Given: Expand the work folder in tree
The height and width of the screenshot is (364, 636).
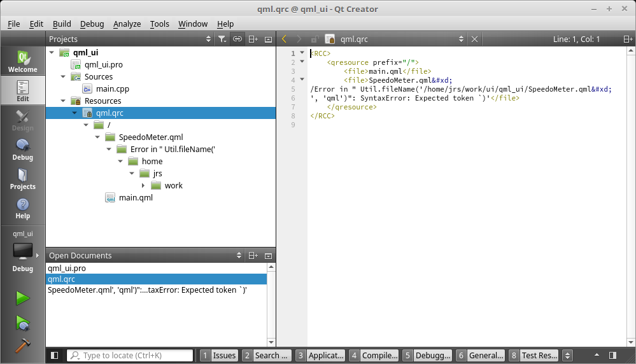Looking at the screenshot, I should (143, 186).
